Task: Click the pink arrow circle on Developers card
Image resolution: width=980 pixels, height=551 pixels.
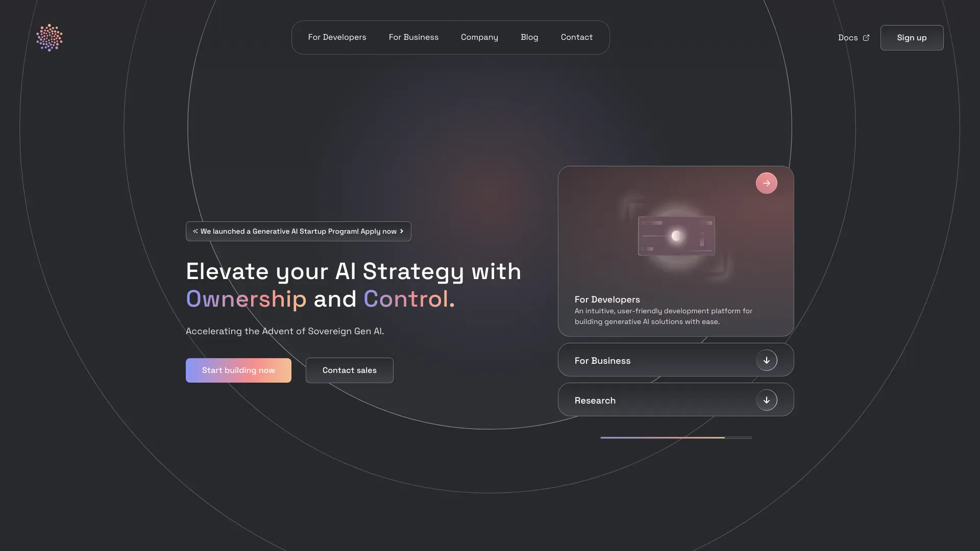Action: click(767, 183)
